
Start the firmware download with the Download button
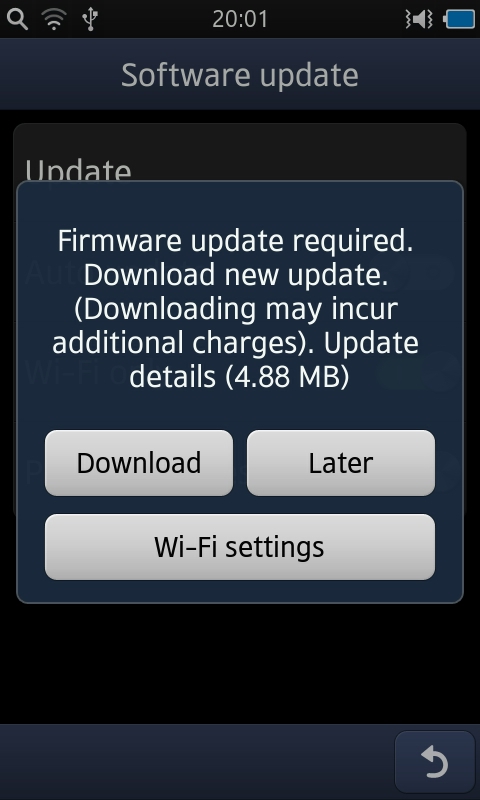139,463
